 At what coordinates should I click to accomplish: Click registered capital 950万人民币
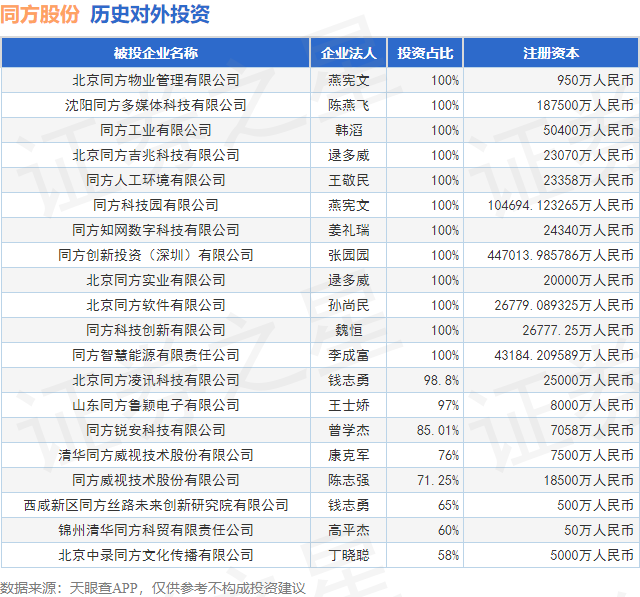click(x=596, y=80)
